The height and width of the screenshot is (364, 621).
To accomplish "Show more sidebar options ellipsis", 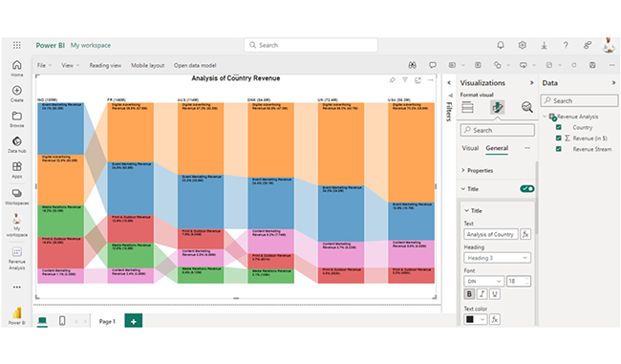I will pyautogui.click(x=16, y=288).
